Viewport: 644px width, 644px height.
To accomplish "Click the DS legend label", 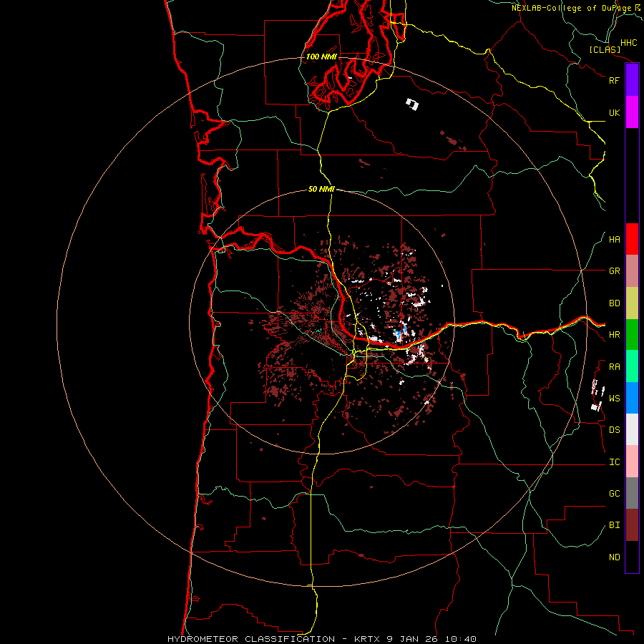I will coord(614,429).
